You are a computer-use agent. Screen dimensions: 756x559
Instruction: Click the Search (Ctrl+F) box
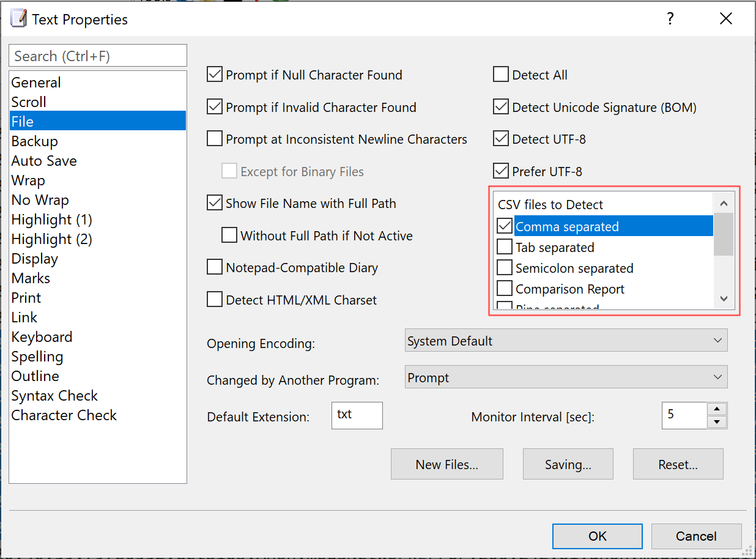(x=98, y=56)
